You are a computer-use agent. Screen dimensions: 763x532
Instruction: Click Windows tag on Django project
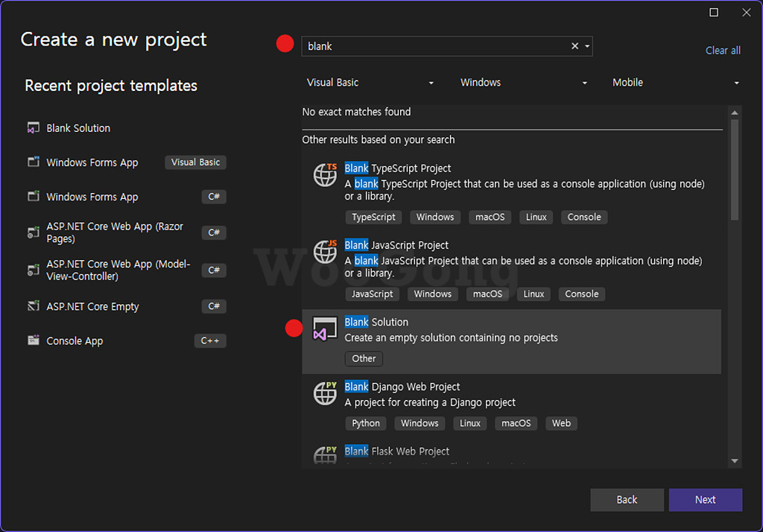pos(420,423)
